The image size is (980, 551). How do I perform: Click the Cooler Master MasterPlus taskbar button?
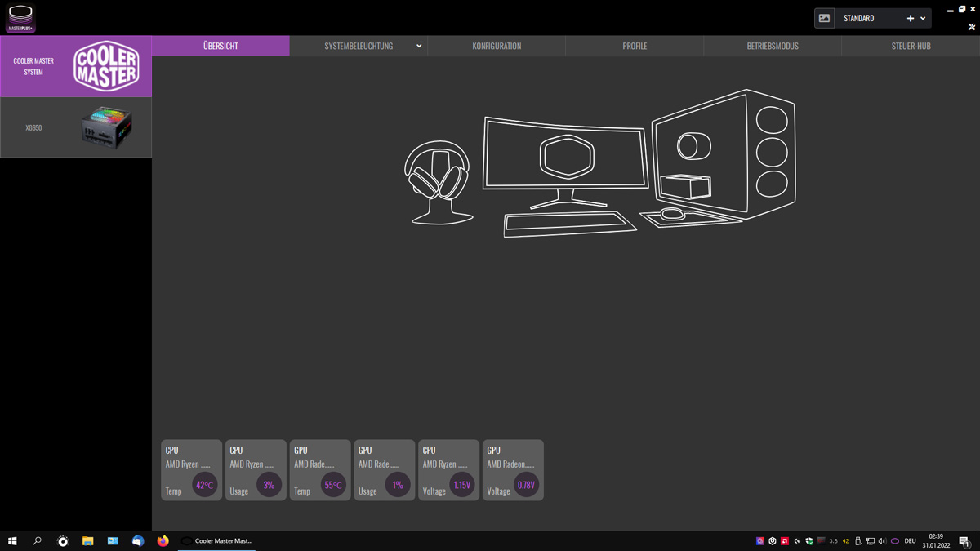click(x=216, y=541)
